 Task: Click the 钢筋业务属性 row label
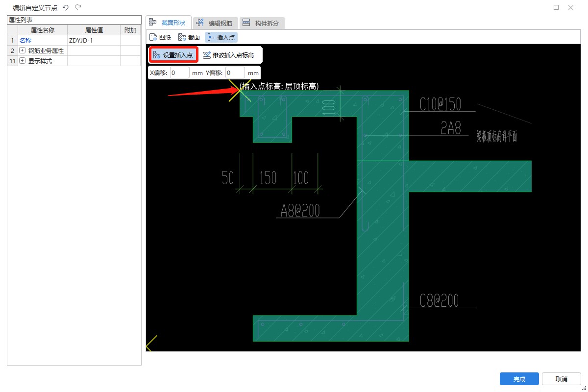pos(46,50)
